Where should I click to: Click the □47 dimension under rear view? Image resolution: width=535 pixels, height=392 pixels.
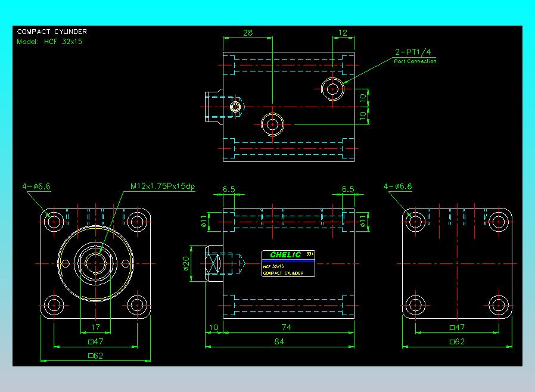point(457,327)
